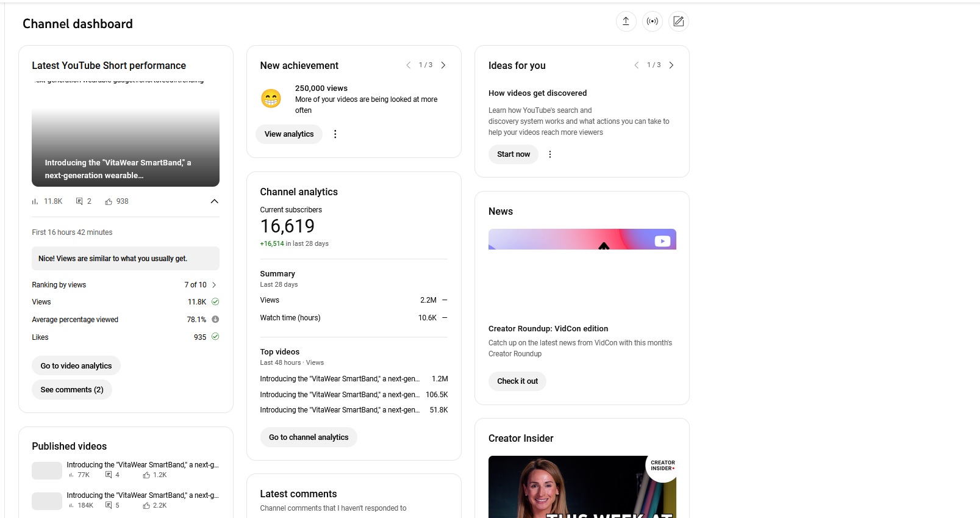Click Creator Roundup: VidCon edition headline
The height and width of the screenshot is (518, 980).
point(548,329)
